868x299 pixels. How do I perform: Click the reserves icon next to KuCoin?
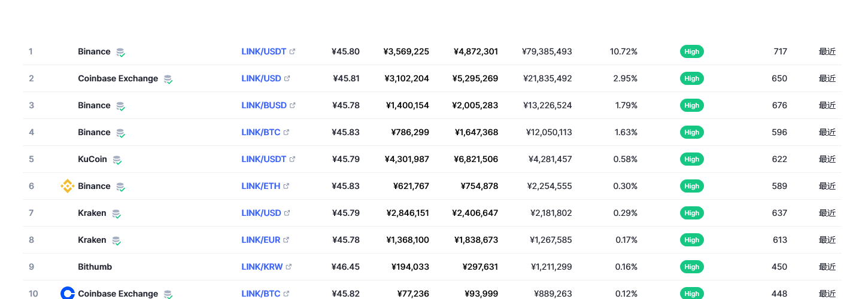[x=117, y=160]
